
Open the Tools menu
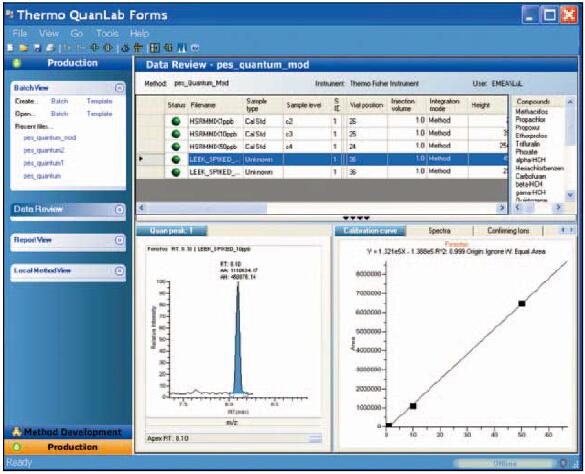[107, 34]
